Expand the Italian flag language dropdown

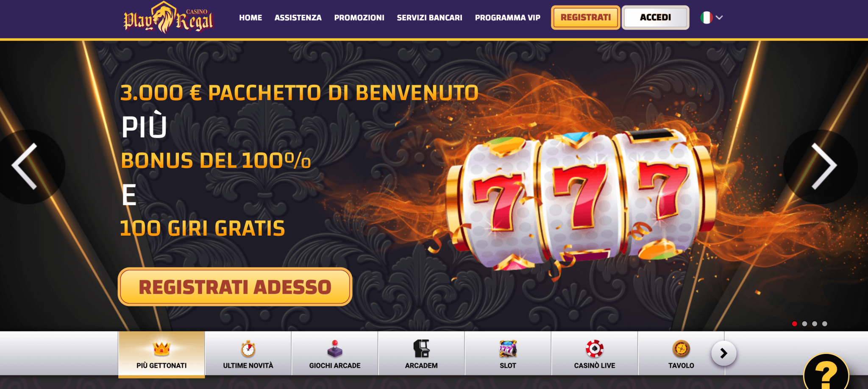click(x=712, y=18)
